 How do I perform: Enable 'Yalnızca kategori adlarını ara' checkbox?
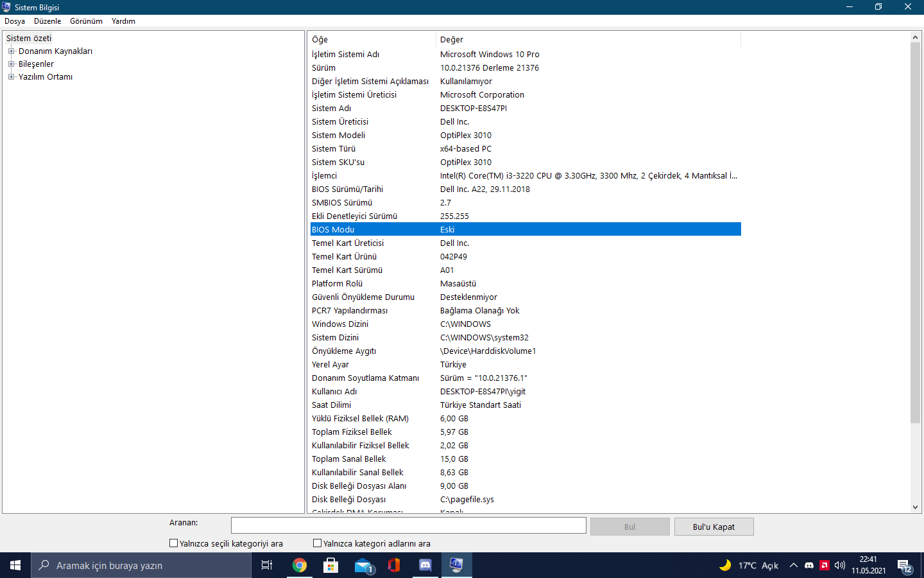317,543
